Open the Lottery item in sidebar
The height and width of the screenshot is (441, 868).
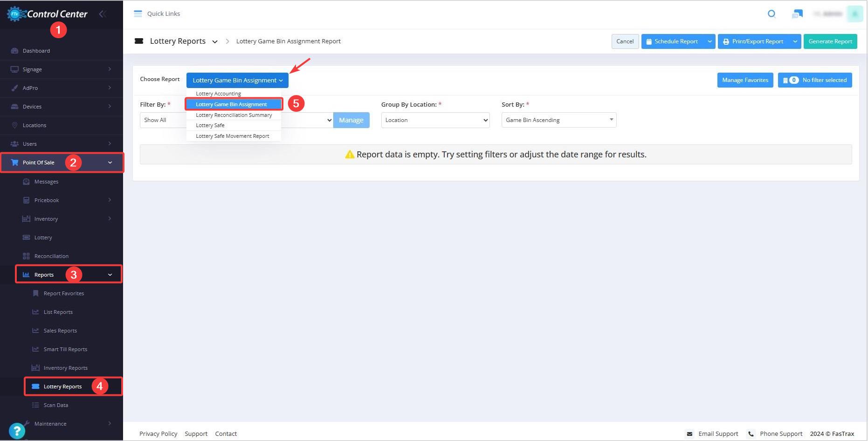(x=43, y=237)
